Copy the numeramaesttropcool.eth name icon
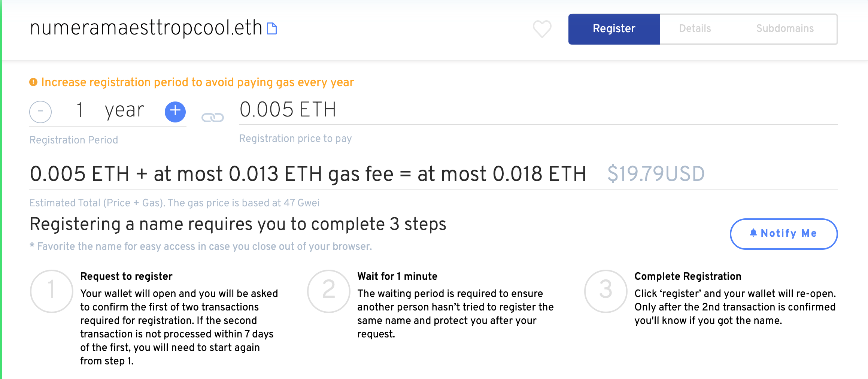Screen dimensions: 868x379 272,28
